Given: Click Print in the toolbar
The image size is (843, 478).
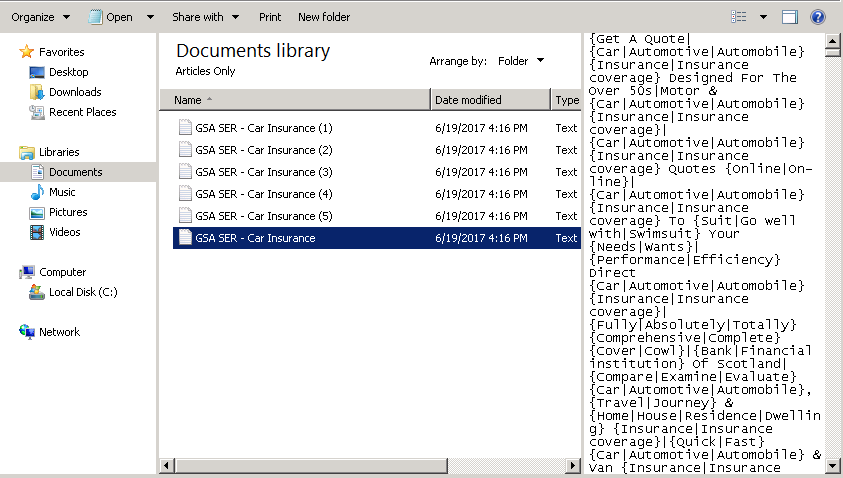Looking at the screenshot, I should click(x=270, y=17).
